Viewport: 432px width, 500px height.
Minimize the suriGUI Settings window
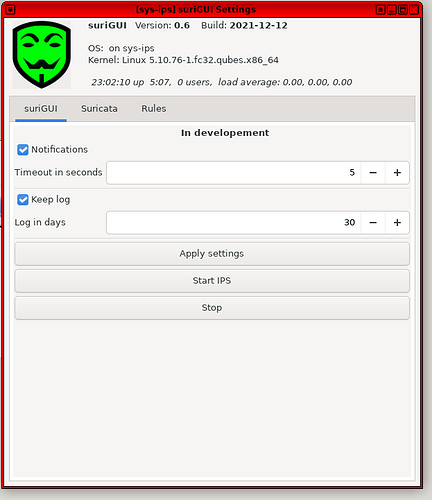tap(392, 10)
